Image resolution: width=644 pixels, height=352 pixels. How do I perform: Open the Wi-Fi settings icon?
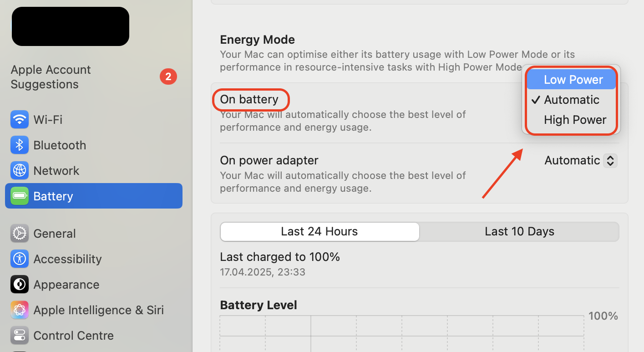coord(19,119)
